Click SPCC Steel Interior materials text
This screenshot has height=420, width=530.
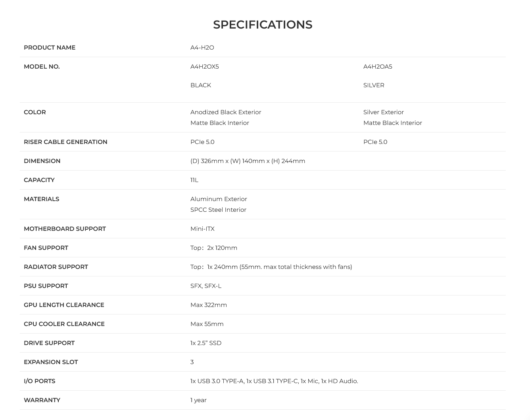pyautogui.click(x=218, y=210)
